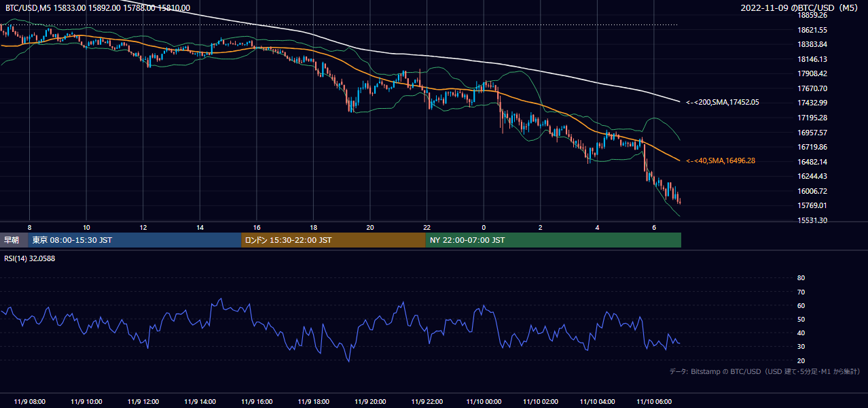Click price axis value 18146.13
868x408 pixels.
(x=812, y=59)
